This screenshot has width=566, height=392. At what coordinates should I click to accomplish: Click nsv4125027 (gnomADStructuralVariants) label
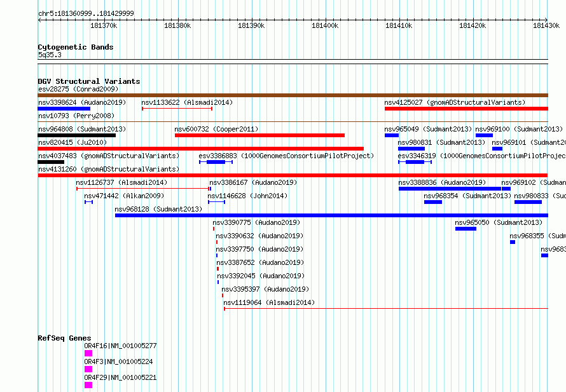coord(455,102)
